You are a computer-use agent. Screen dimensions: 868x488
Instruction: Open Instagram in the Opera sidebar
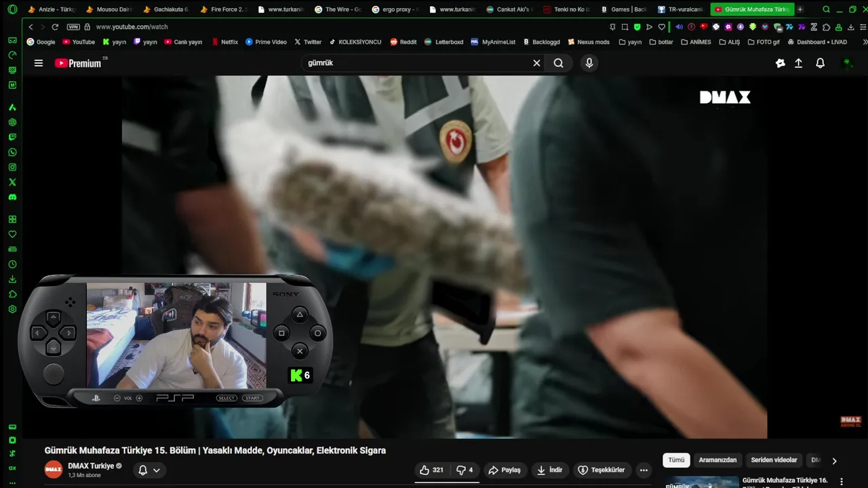[x=12, y=167]
